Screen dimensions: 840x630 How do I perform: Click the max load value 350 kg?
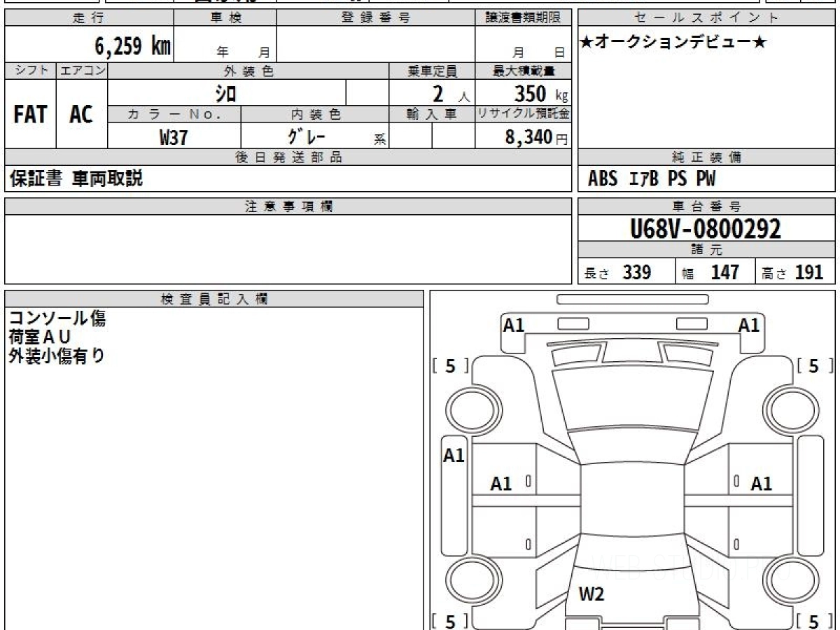coord(540,93)
